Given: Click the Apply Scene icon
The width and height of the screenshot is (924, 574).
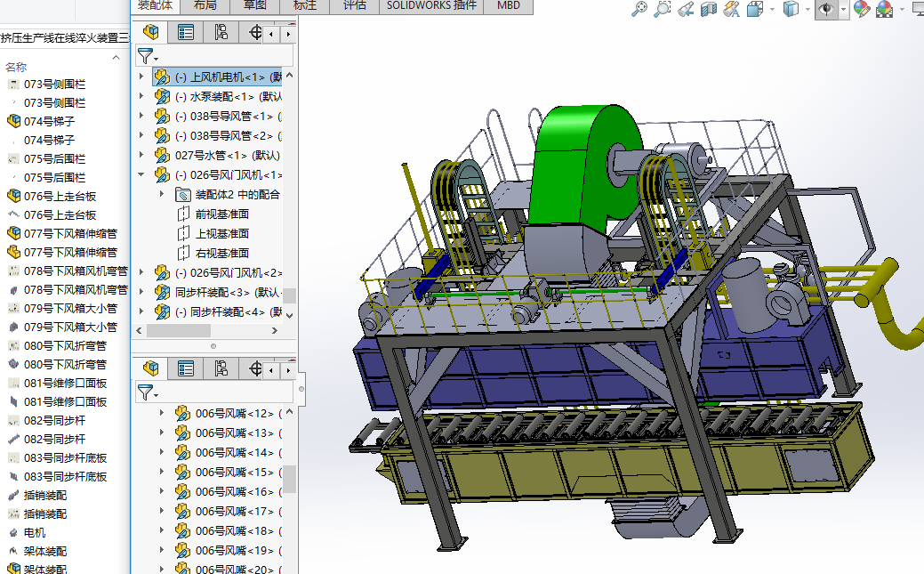Looking at the screenshot, I should point(885,9).
